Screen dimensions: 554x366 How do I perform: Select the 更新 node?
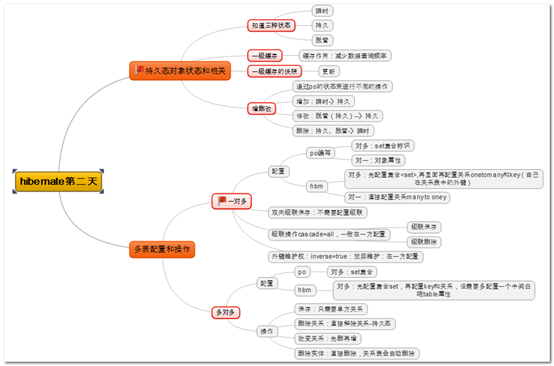click(329, 71)
